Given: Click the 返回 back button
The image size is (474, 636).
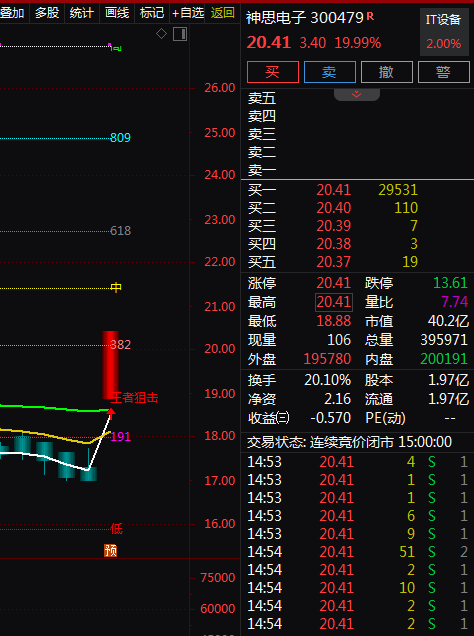Looking at the screenshot, I should [223, 13].
